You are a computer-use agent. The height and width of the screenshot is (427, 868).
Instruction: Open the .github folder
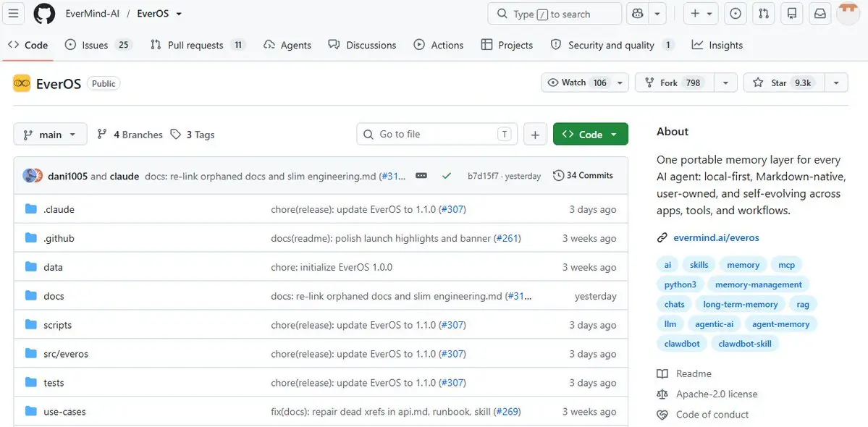[59, 238]
